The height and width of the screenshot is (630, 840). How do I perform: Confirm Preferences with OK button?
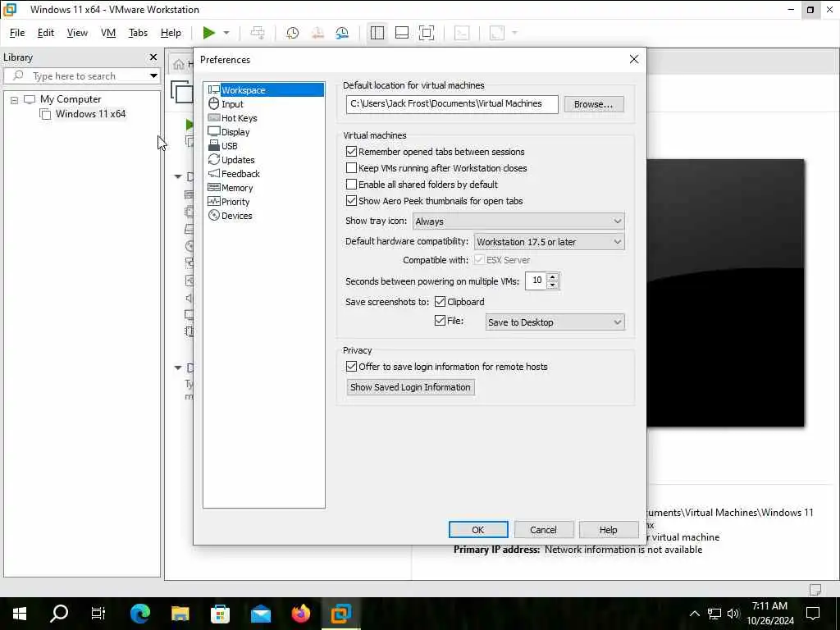coord(478,529)
